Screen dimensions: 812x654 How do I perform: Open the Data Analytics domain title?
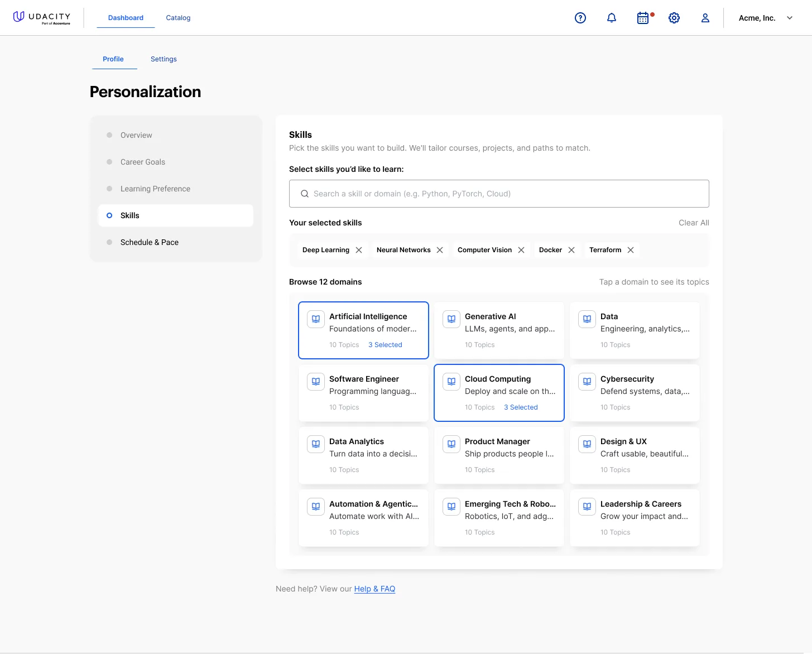[357, 441]
